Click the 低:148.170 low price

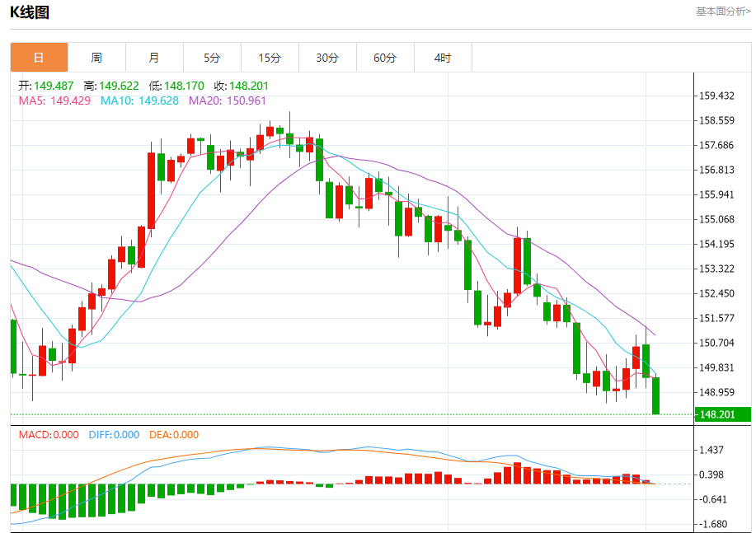point(176,86)
